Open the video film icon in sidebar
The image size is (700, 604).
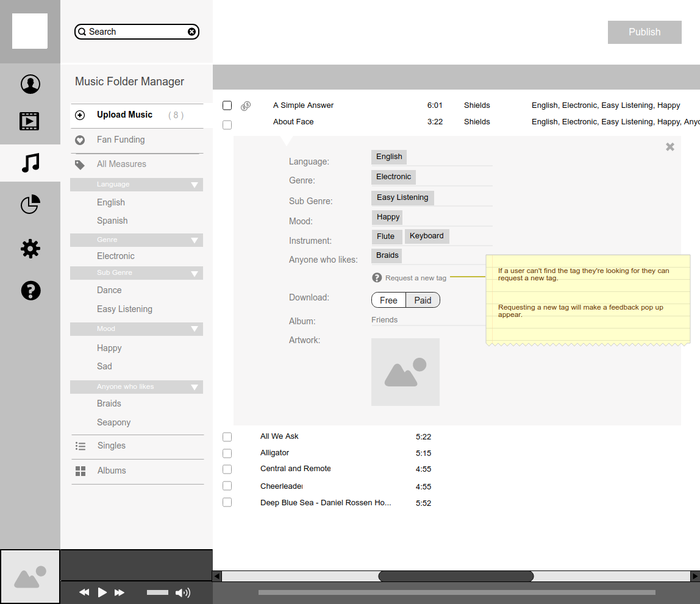tap(29, 121)
